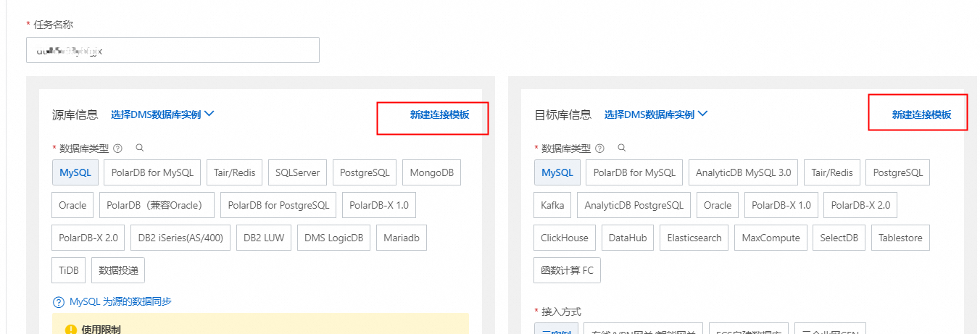Select Kafka as target type
Screen dimensions: 980x334
552,205
